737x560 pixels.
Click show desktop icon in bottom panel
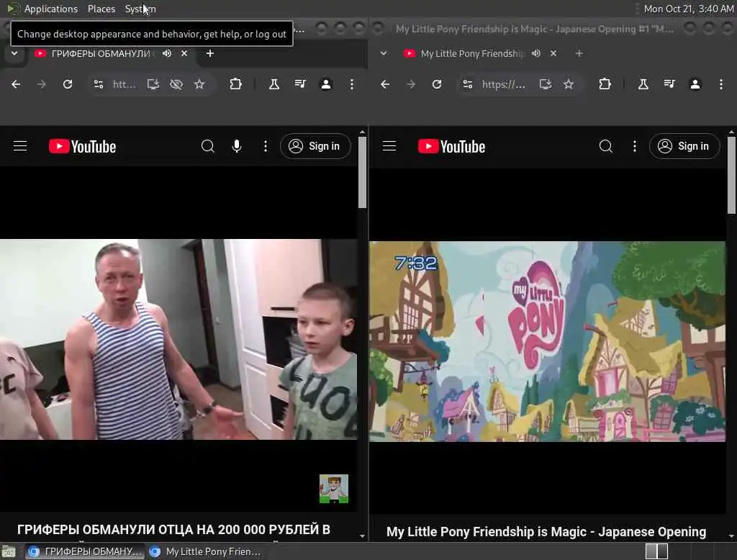pos(9,551)
